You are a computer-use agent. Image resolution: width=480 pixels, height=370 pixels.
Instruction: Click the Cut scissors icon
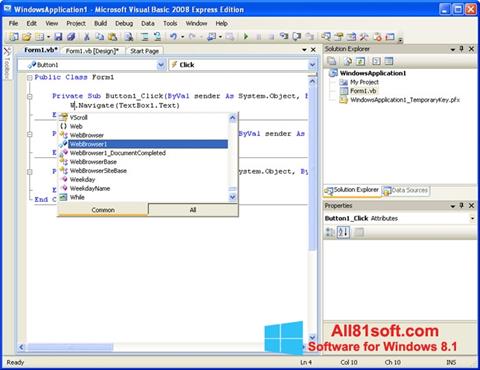tap(87, 37)
